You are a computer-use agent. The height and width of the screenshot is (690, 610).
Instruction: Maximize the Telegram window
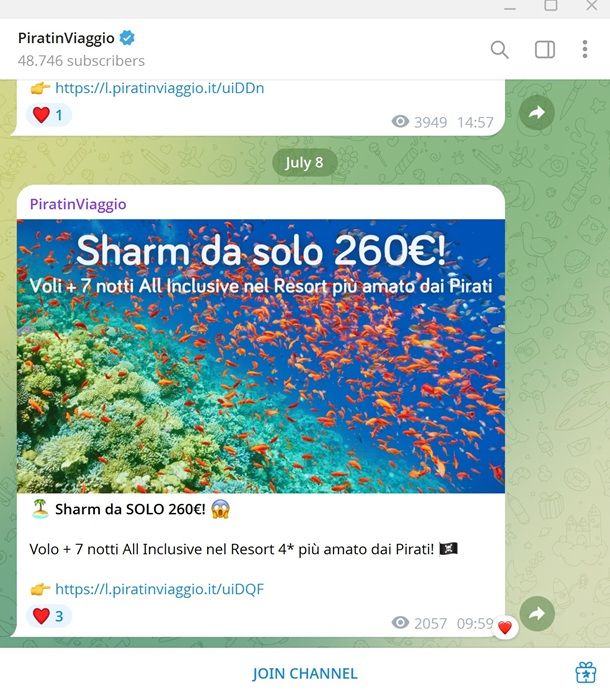click(x=551, y=5)
